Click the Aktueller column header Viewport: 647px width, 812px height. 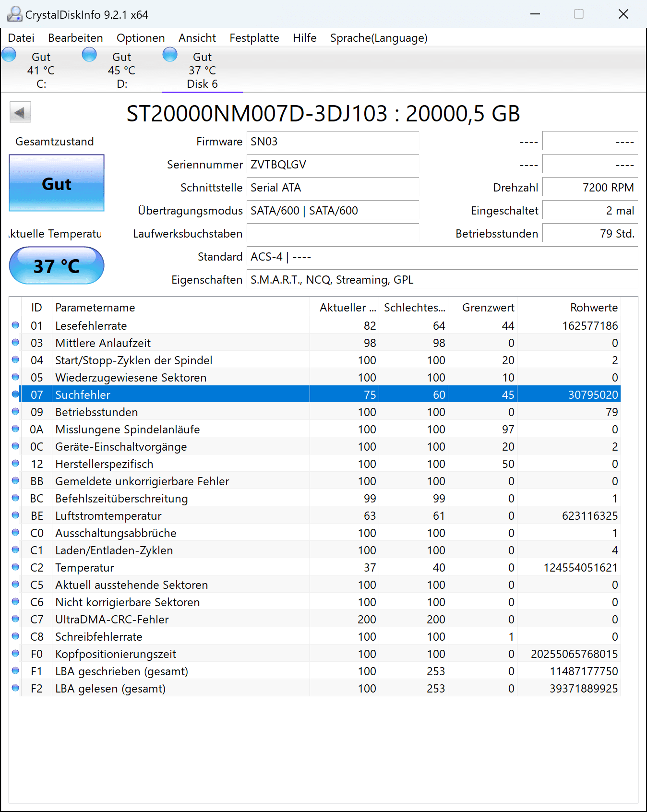click(345, 308)
